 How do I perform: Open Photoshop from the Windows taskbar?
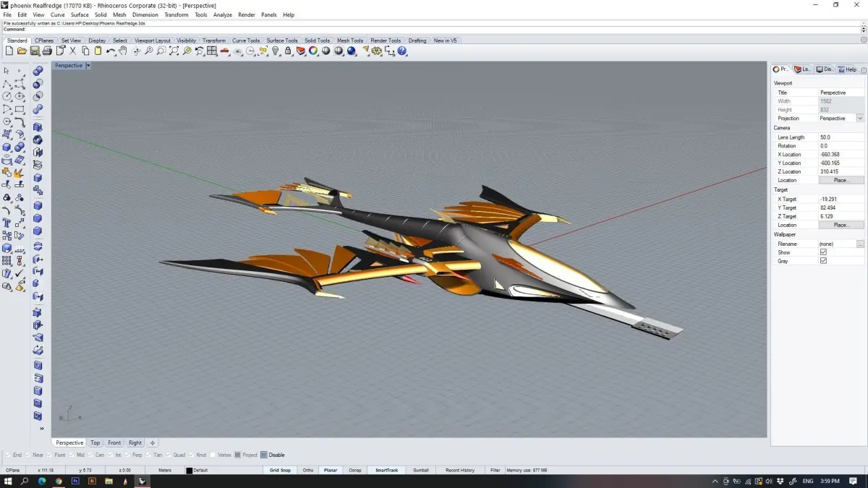tap(76, 481)
